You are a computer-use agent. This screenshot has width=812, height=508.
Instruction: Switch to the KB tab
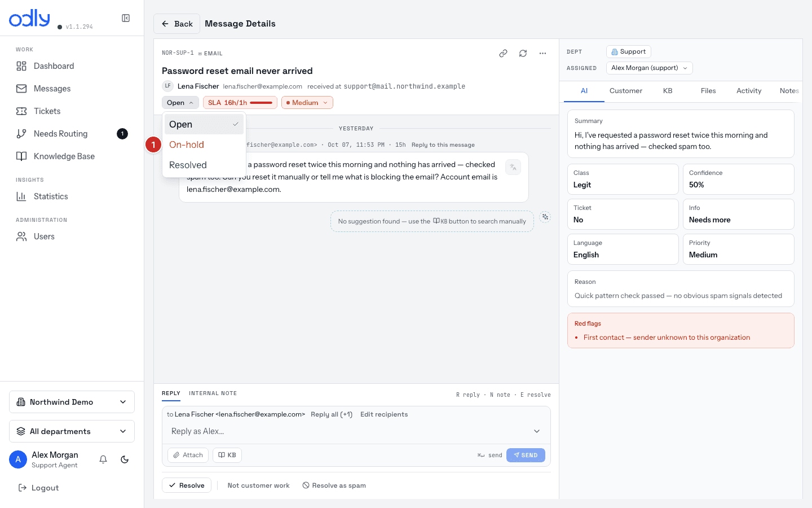[668, 91]
